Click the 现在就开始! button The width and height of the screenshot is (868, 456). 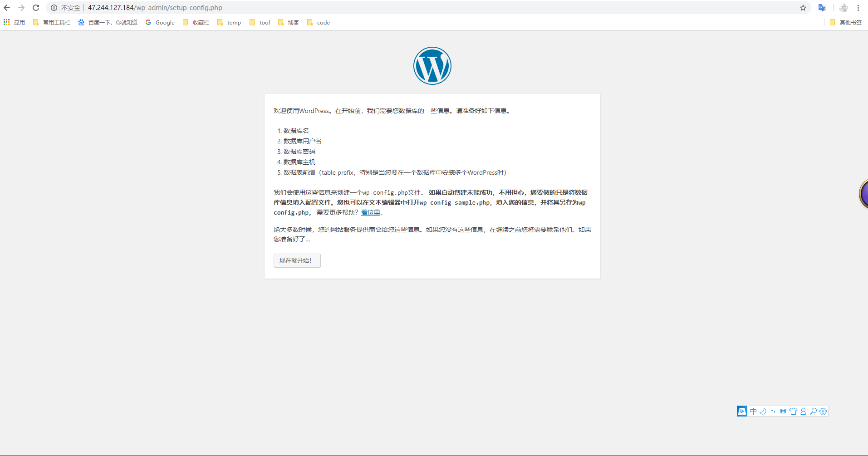(x=297, y=260)
